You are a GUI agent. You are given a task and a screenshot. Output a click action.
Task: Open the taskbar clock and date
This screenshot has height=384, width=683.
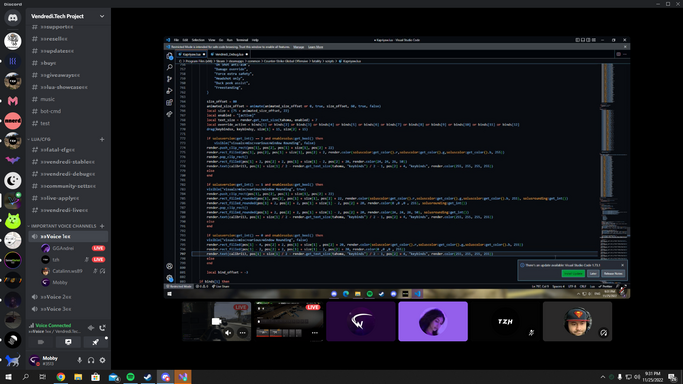coord(653,377)
